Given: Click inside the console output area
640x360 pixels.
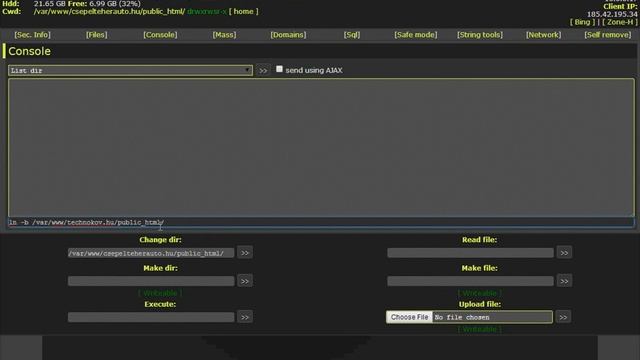Looking at the screenshot, I should tap(321, 147).
